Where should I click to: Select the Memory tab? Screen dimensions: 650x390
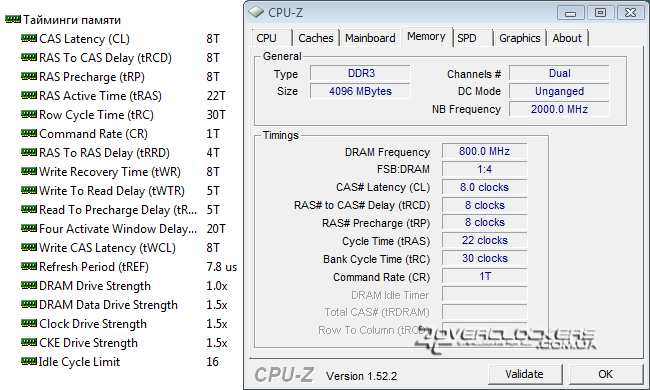coord(426,36)
